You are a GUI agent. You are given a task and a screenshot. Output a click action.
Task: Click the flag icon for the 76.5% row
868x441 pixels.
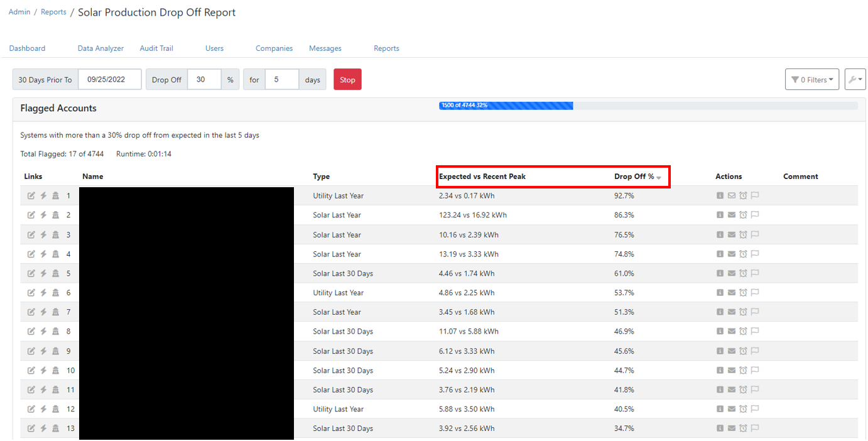pos(755,235)
